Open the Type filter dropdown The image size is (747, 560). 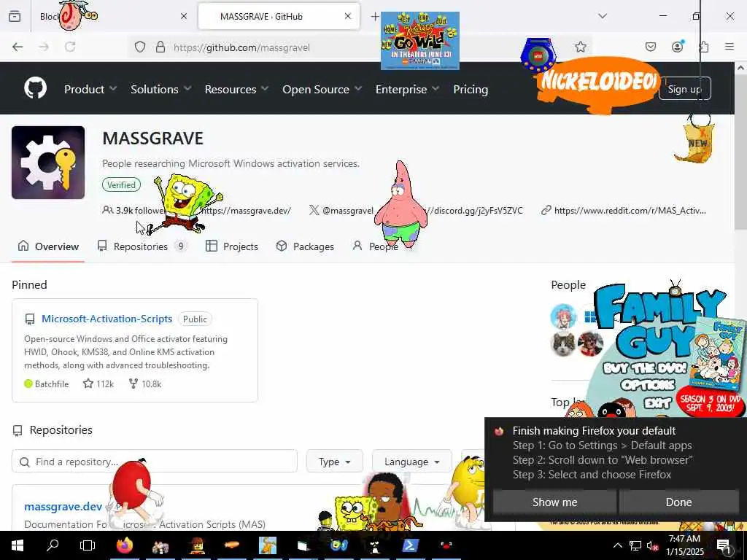pyautogui.click(x=334, y=462)
